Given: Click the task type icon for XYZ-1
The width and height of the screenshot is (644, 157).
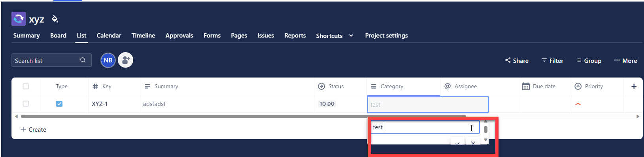Looking at the screenshot, I should click(x=59, y=104).
